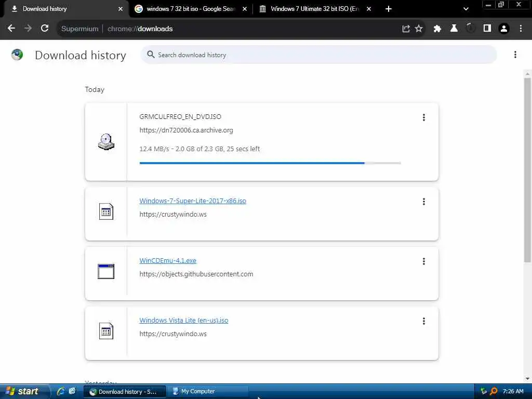Open more actions for Windows-7-Super-Lite-2017-x86.iso
532x399 pixels.
tap(424, 202)
